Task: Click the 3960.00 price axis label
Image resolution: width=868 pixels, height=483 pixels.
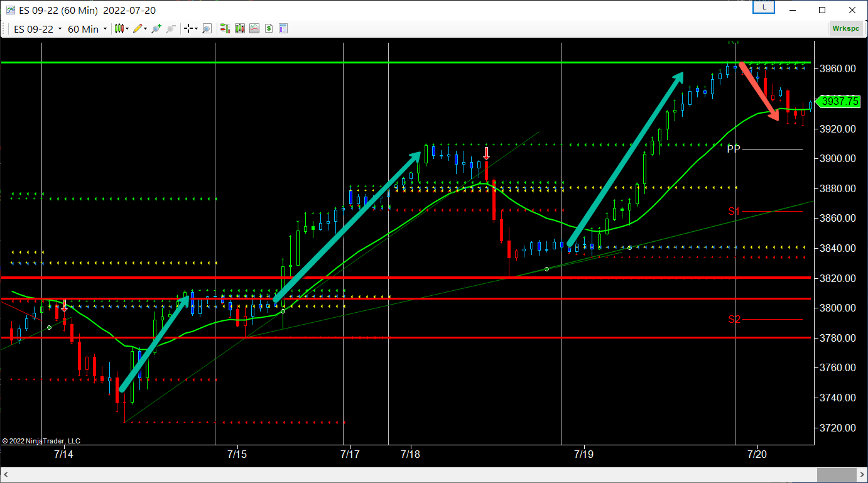Action: 838,69
